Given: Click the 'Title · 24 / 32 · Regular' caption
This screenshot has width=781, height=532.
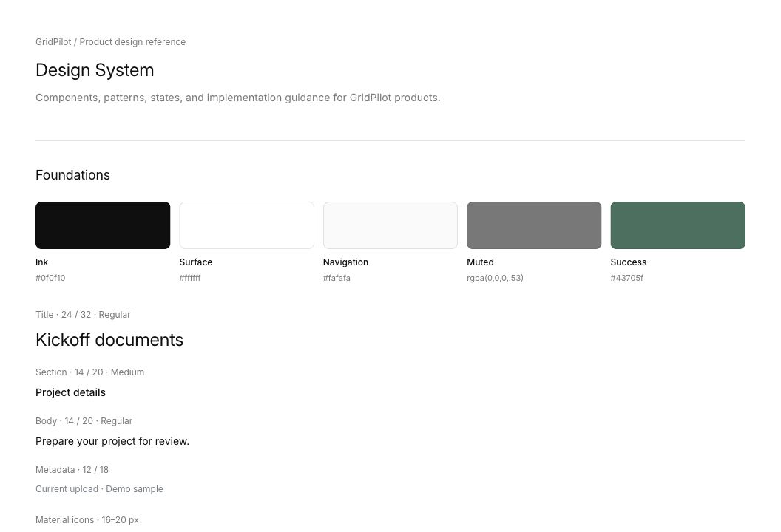Looking at the screenshot, I should (x=83, y=315).
